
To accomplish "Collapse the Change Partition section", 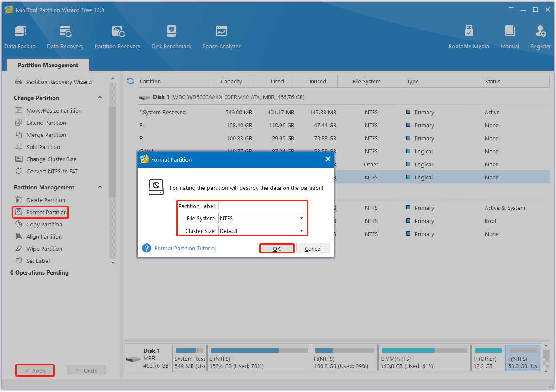I will [x=100, y=98].
